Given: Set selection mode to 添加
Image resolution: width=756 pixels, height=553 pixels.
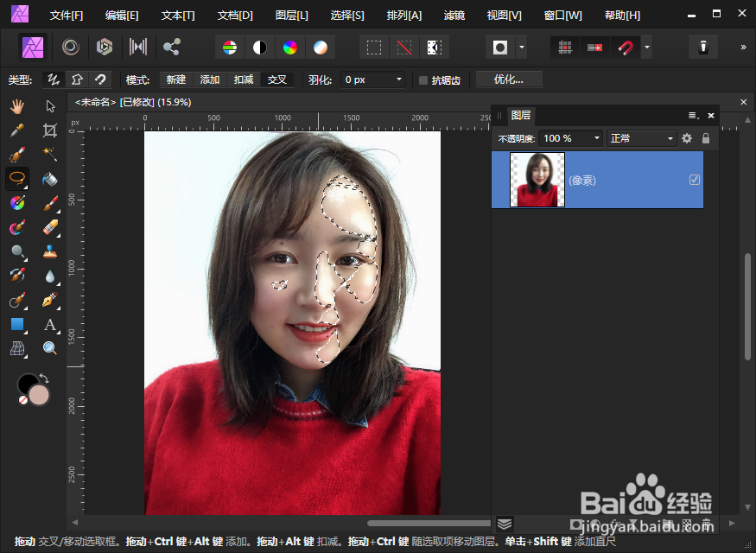Looking at the screenshot, I should pos(210,79).
